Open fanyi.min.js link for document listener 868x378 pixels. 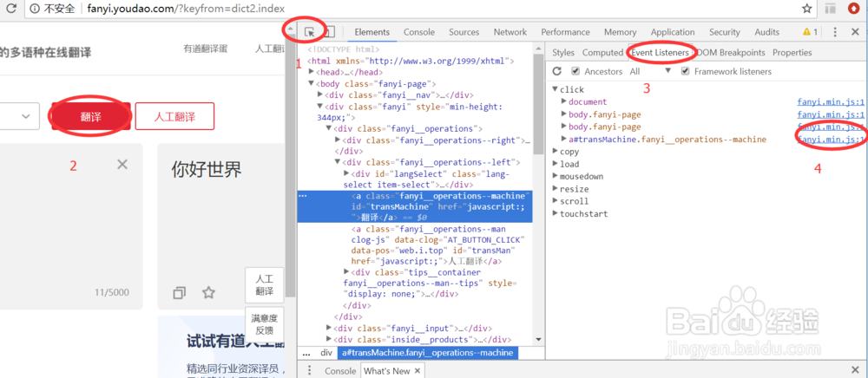pyautogui.click(x=831, y=101)
